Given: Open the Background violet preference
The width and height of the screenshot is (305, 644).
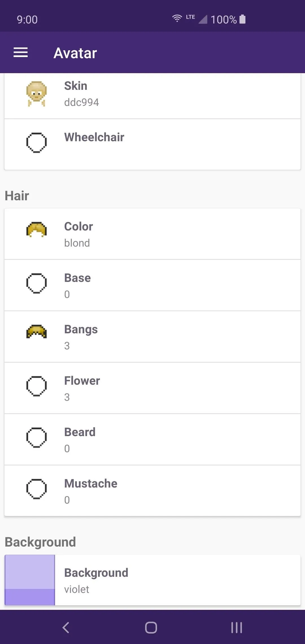Looking at the screenshot, I should [x=152, y=580].
